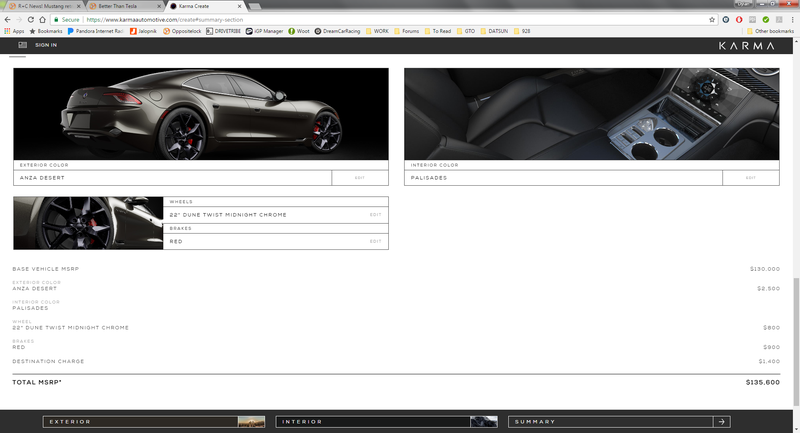Select the Karma Create tab

click(204, 6)
